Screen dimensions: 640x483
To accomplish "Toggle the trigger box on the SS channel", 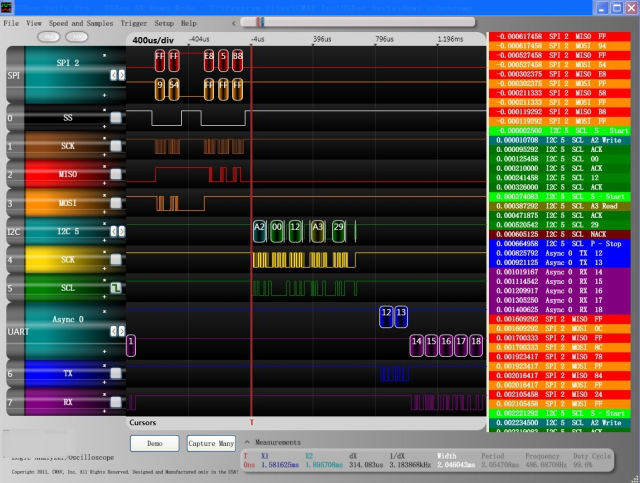I will tap(116, 118).
